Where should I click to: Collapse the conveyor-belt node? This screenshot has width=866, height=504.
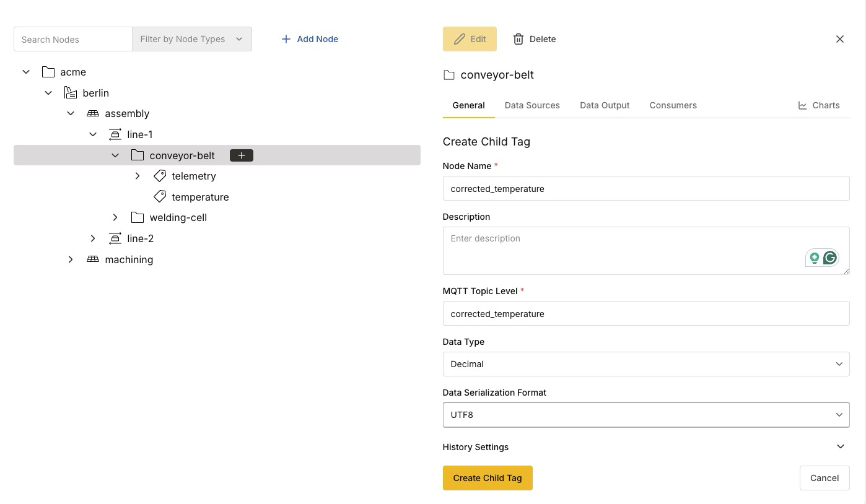[x=115, y=155]
